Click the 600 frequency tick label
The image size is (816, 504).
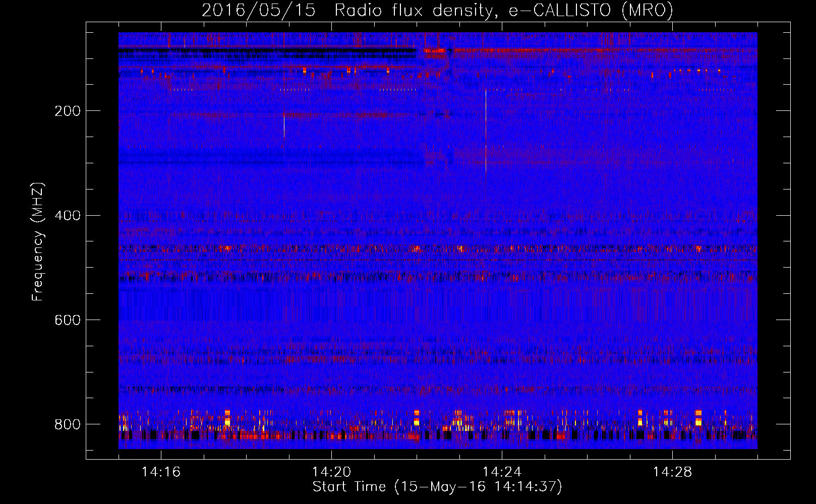click(68, 321)
